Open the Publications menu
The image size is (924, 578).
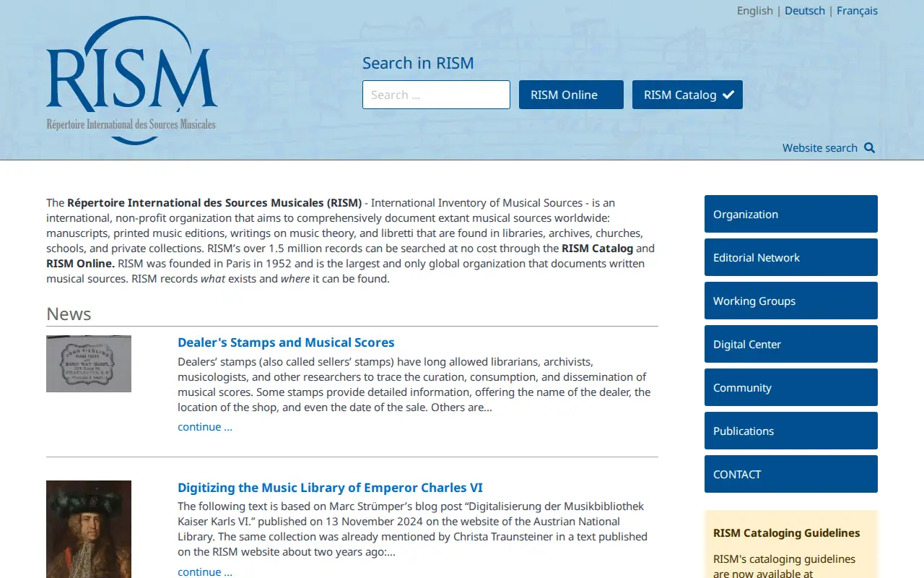point(791,431)
